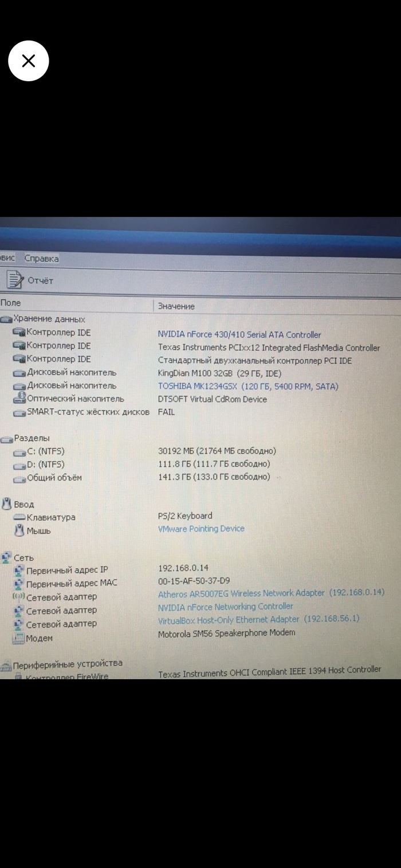Select the Хранение данных group icon
Viewport: 401px width, 868px height.
pos(6,319)
